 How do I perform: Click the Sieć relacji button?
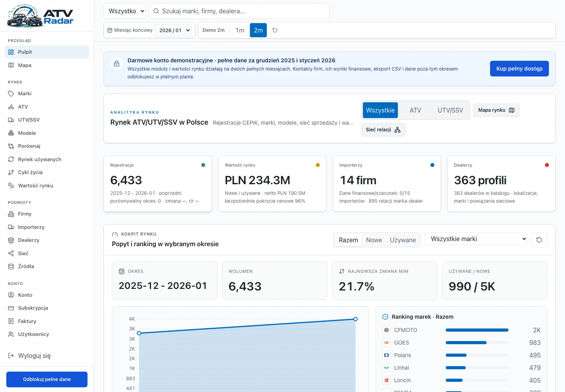pos(383,130)
